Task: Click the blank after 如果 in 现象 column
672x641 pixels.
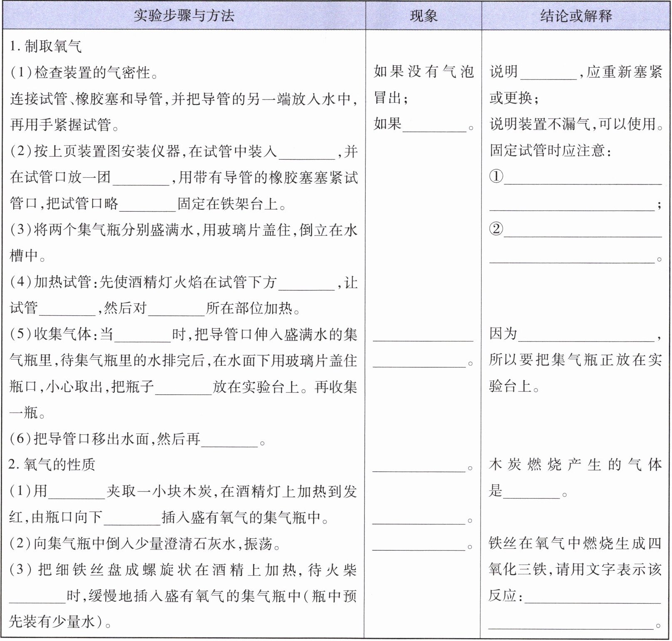Action: pyautogui.click(x=434, y=126)
